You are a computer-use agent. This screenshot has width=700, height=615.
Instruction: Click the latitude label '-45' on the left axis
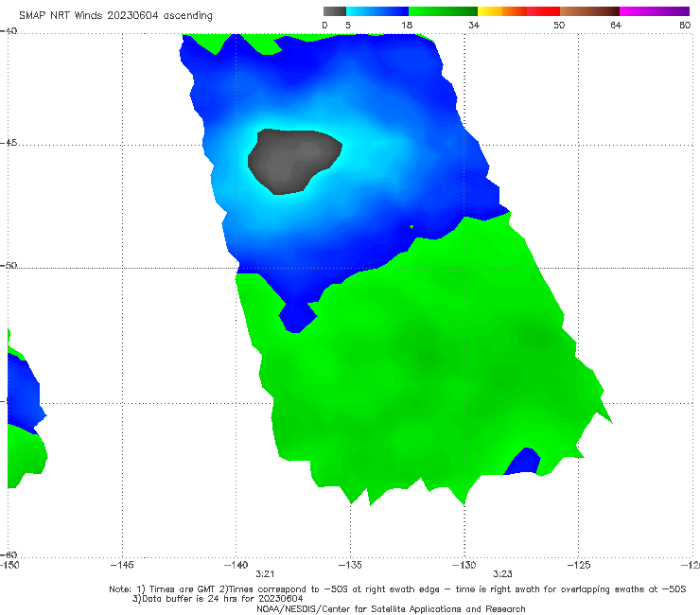coord(9,143)
